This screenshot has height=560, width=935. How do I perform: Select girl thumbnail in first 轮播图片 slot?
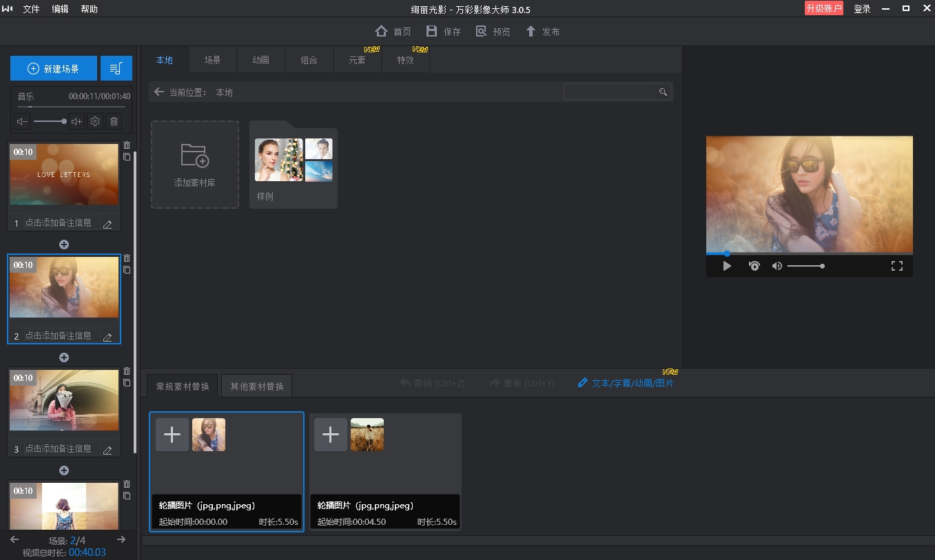tap(209, 435)
